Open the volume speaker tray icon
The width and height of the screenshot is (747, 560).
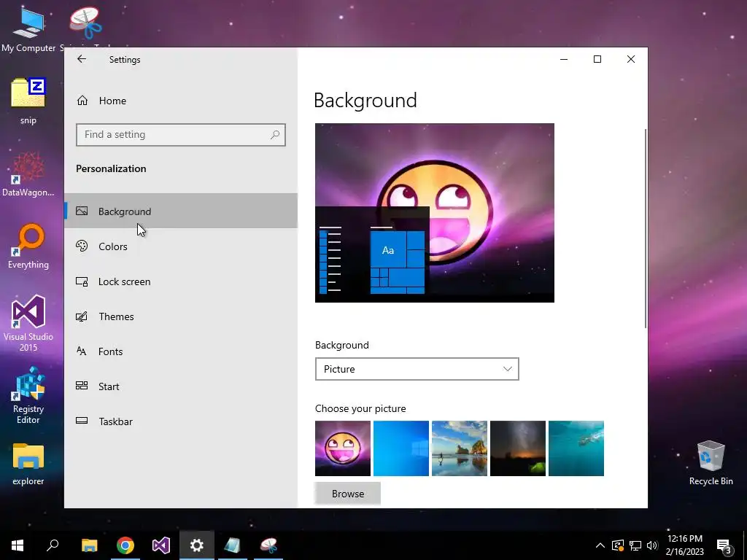coord(652,545)
